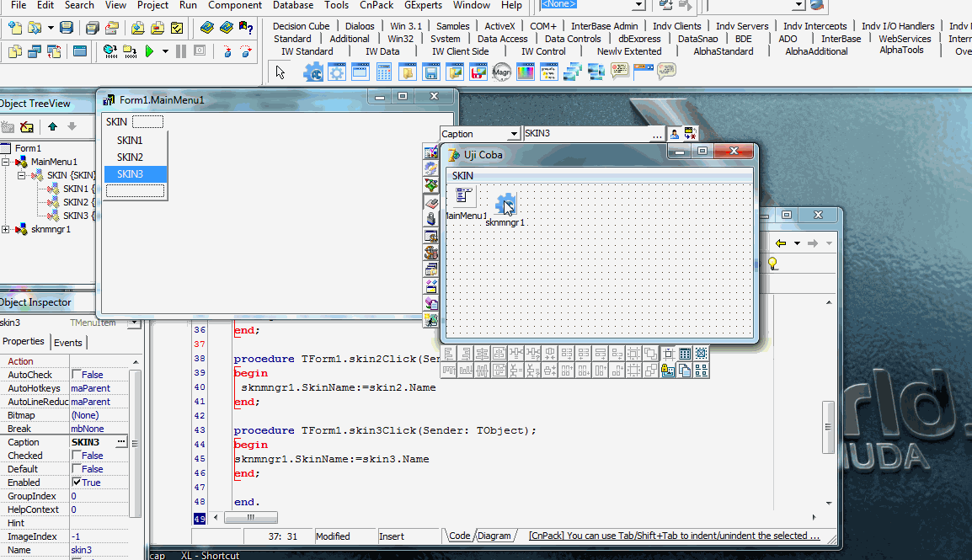Click the sknmngr1 component on the form

click(x=505, y=203)
